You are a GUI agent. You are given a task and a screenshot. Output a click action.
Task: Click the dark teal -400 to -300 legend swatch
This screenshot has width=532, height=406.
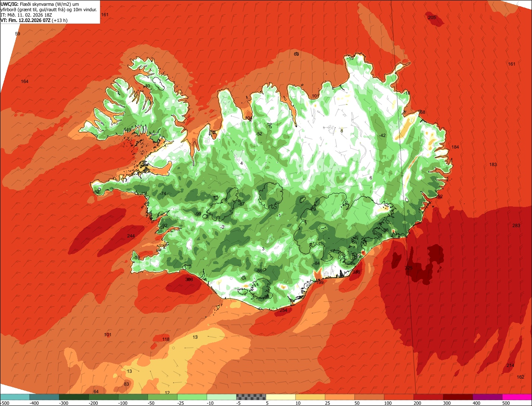coord(44,397)
